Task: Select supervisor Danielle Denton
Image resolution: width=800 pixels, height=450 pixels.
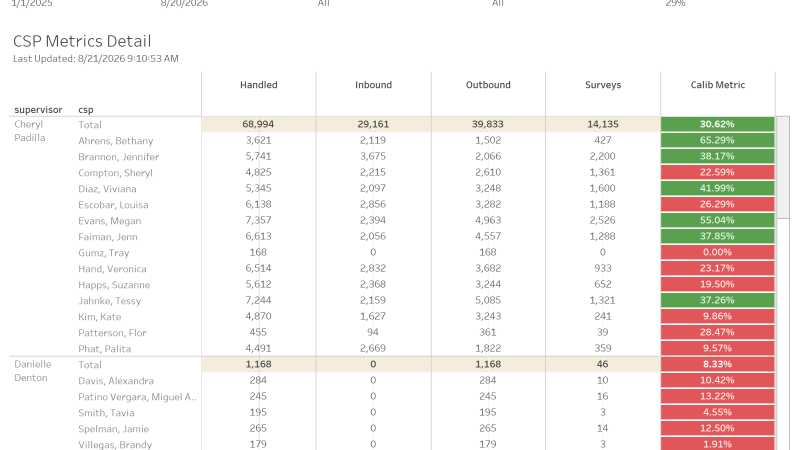Action: (x=33, y=371)
